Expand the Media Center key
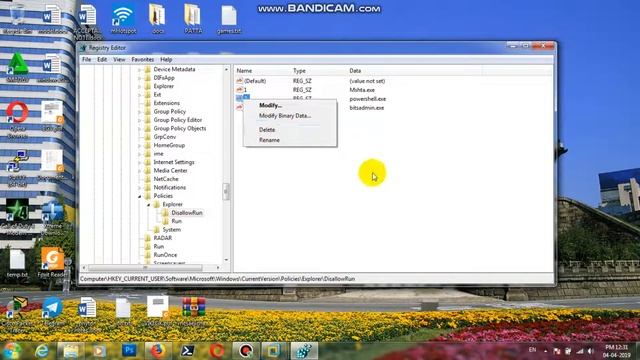640x360 pixels. tap(140, 171)
